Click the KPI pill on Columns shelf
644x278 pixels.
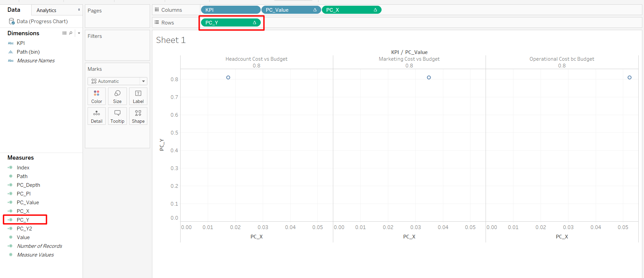click(230, 10)
